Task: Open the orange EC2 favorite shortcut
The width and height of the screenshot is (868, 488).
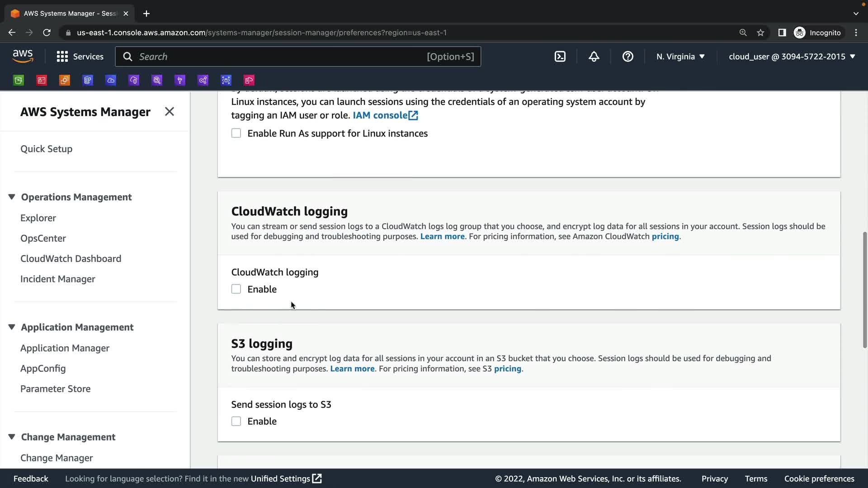Action: coord(65,80)
